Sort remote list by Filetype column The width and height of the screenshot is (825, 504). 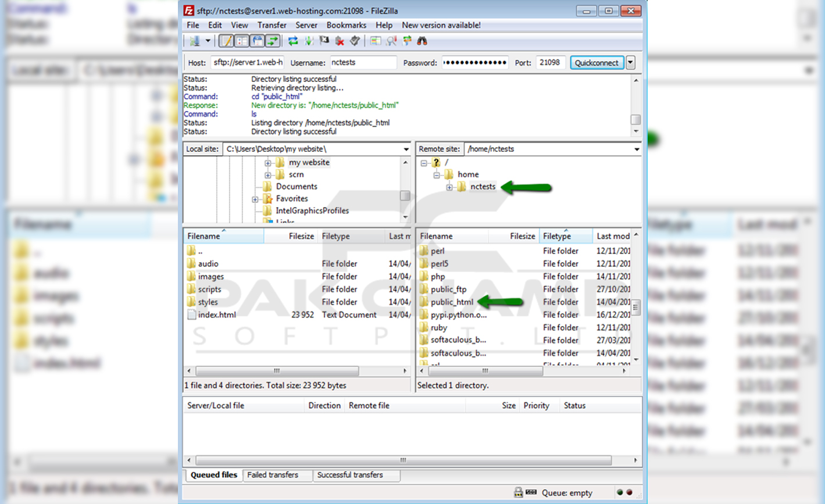[x=566, y=236]
